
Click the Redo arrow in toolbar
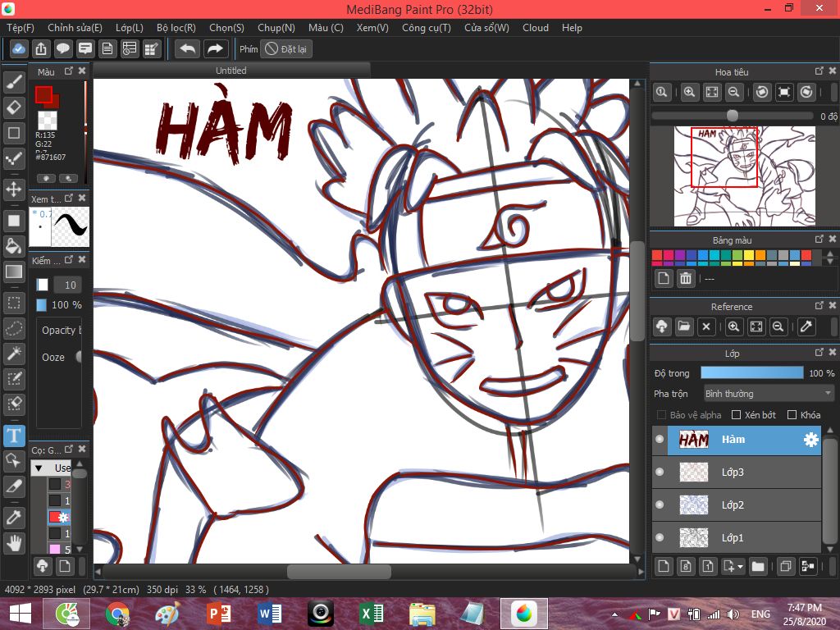point(216,48)
